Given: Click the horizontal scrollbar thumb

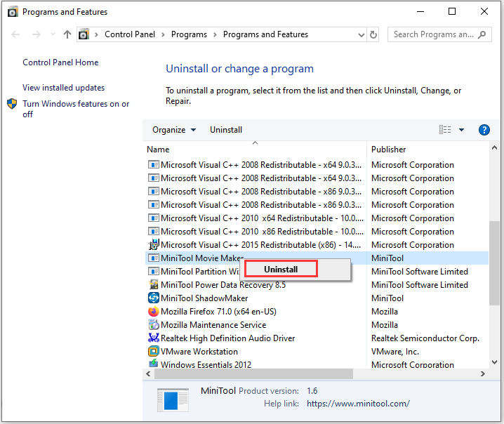Looking at the screenshot, I should [253, 374].
